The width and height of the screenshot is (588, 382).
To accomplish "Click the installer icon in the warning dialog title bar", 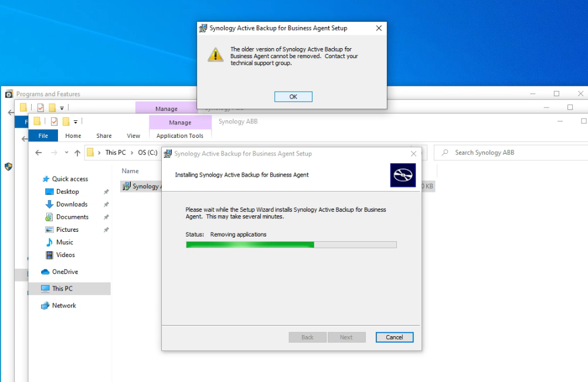I will point(203,28).
